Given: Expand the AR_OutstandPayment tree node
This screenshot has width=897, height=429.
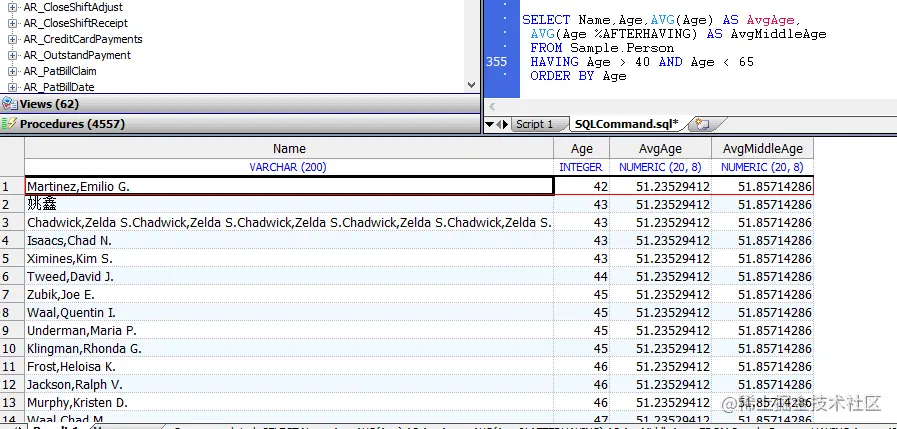Looking at the screenshot, I should tap(12, 55).
